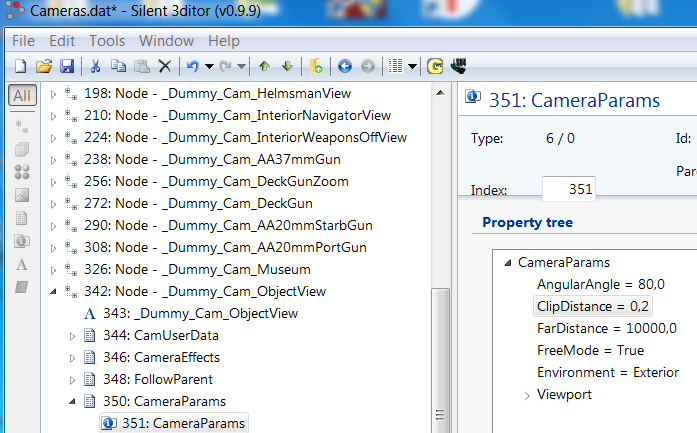
Task: Move item up with green up arrow
Action: click(x=264, y=66)
